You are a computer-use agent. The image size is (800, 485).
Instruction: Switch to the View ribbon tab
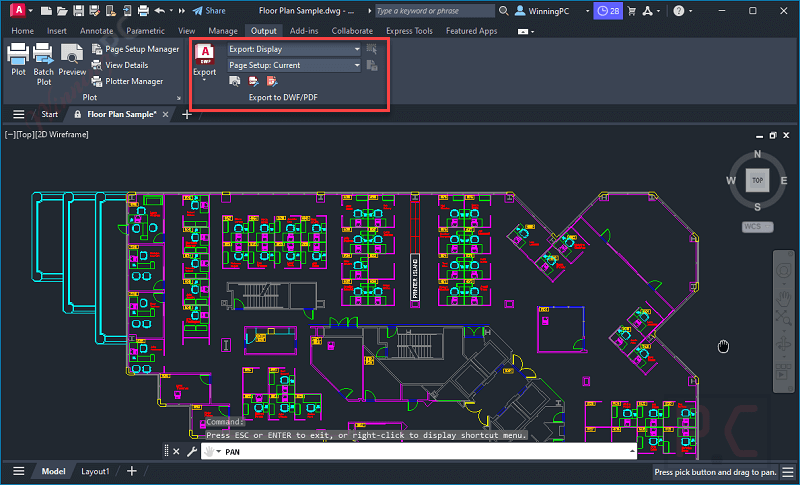click(x=187, y=31)
